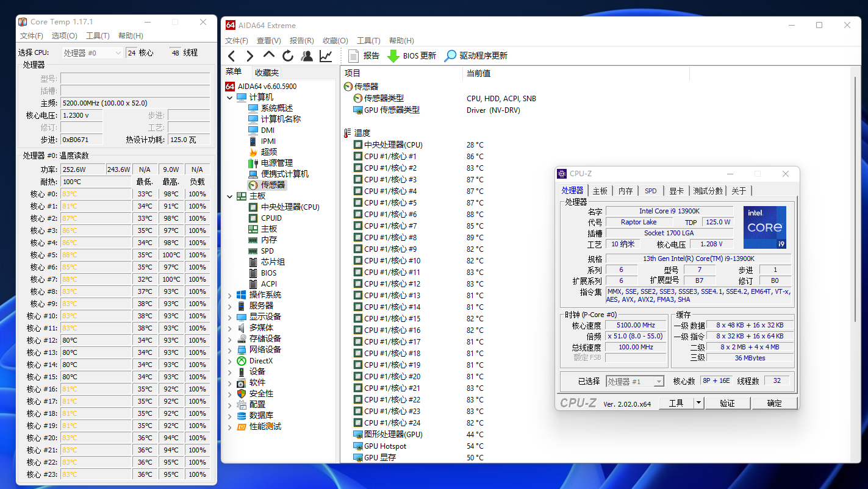868x489 pixels.
Task: Click the Forward navigation arrow in AIDA64
Action: tap(249, 56)
